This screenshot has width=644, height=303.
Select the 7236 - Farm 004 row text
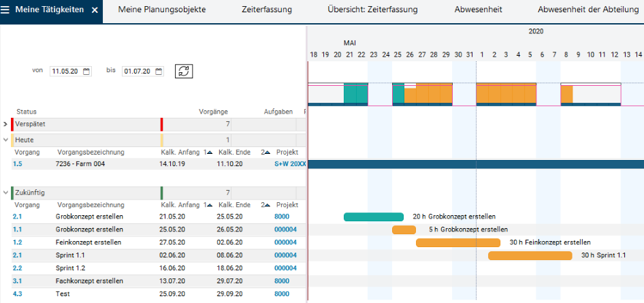pos(80,164)
